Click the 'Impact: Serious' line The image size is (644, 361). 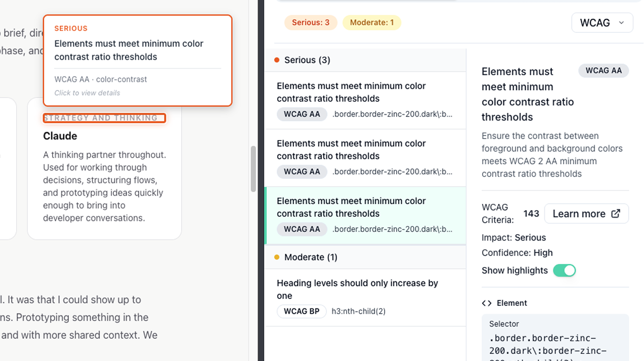pos(513,238)
